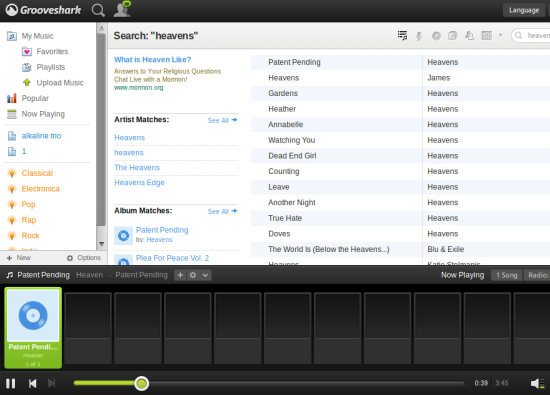This screenshot has height=395, width=550.
Task: Open the Heavens Edge artist link
Action: (x=139, y=182)
